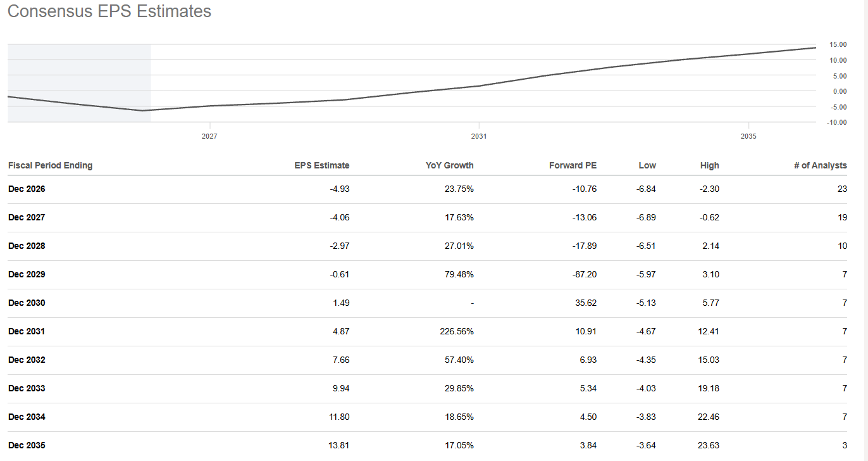Screen dimensions: 868x461
Task: Click the Dec 2030 row label
Action: click(27, 303)
